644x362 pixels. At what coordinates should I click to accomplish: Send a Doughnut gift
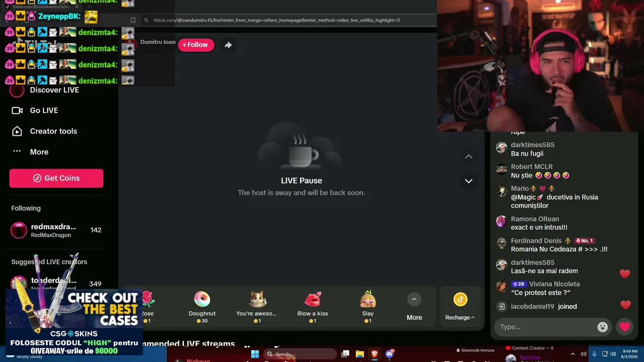click(202, 307)
